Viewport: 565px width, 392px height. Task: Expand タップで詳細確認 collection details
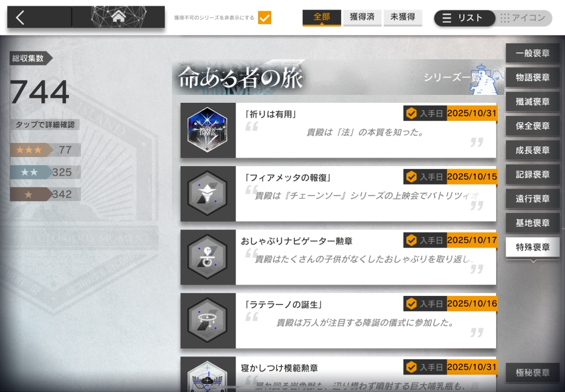point(45,125)
